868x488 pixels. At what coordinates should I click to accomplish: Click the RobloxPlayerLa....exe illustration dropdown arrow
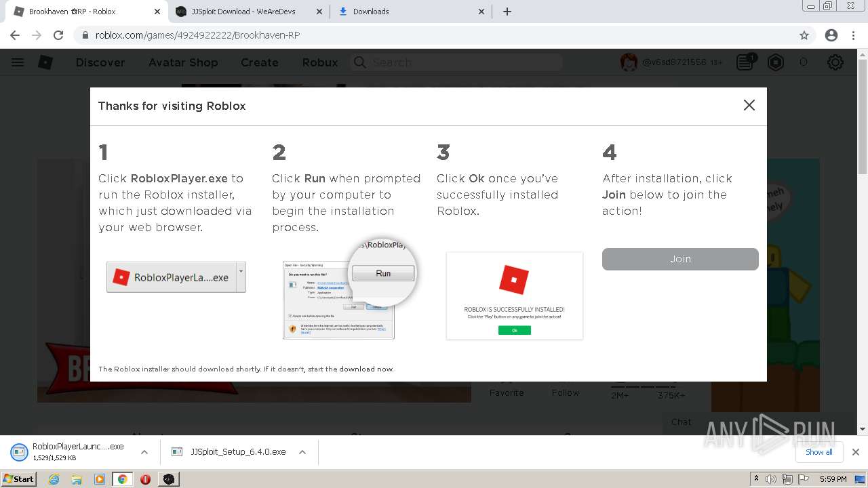click(241, 277)
